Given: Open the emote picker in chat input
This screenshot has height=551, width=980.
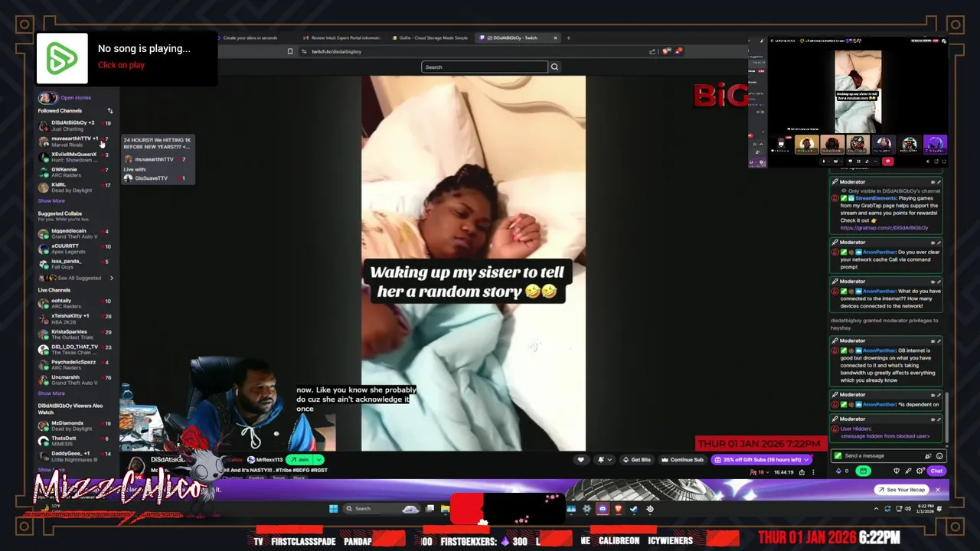Looking at the screenshot, I should coord(939,456).
